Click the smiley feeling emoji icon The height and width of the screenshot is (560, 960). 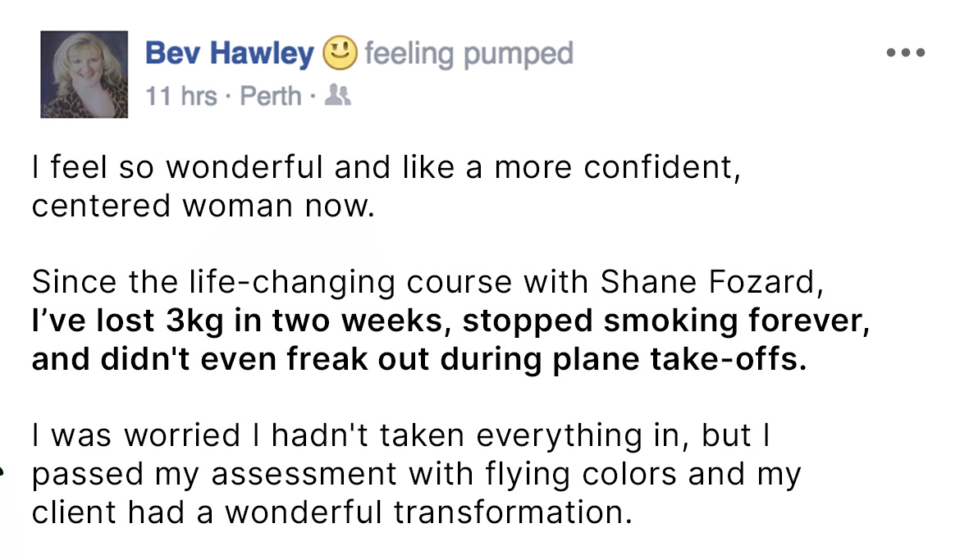341,54
